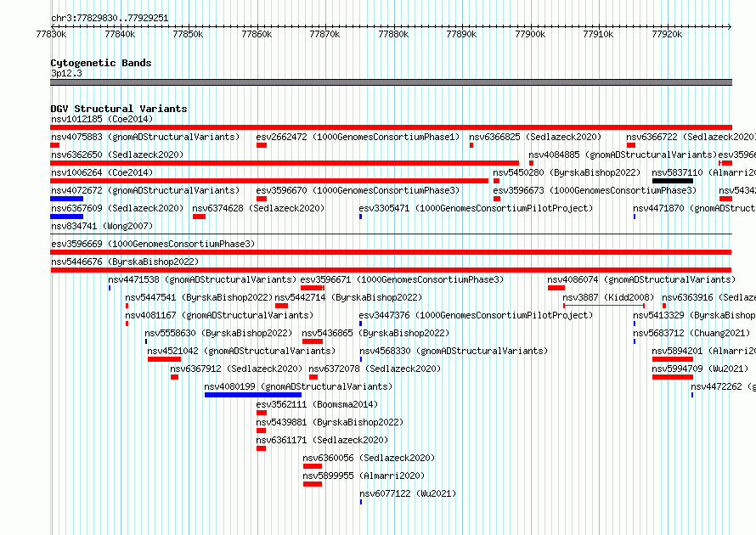
Task: Click esv3596670 1000GenomesConsortiumPhase3 label
Action: tap(358, 190)
